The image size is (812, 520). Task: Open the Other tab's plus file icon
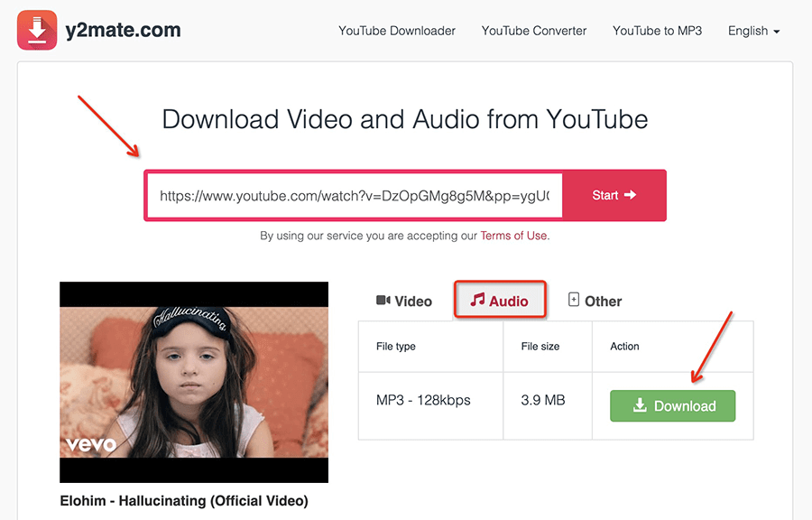tap(574, 300)
